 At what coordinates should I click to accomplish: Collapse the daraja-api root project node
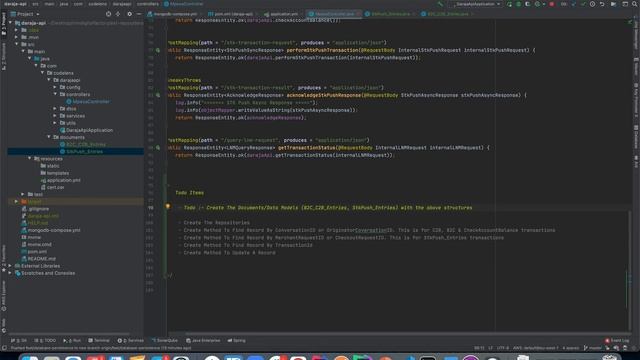click(10, 23)
